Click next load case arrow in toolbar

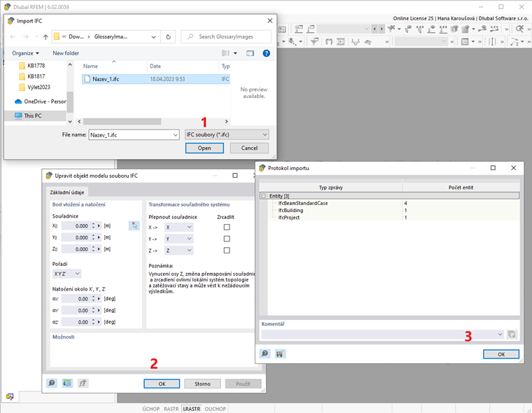click(381, 29)
